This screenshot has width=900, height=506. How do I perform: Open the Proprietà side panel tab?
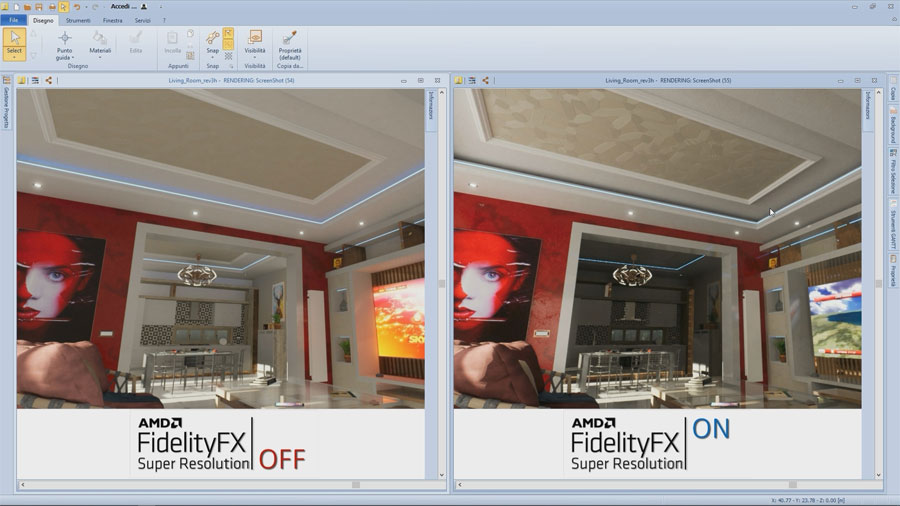point(893,271)
